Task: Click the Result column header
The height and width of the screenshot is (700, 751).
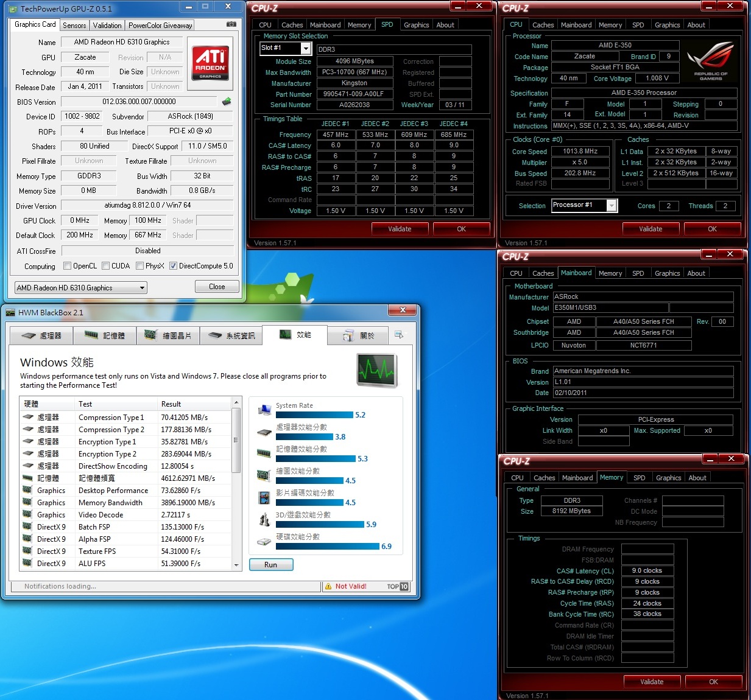Action: coord(194,404)
